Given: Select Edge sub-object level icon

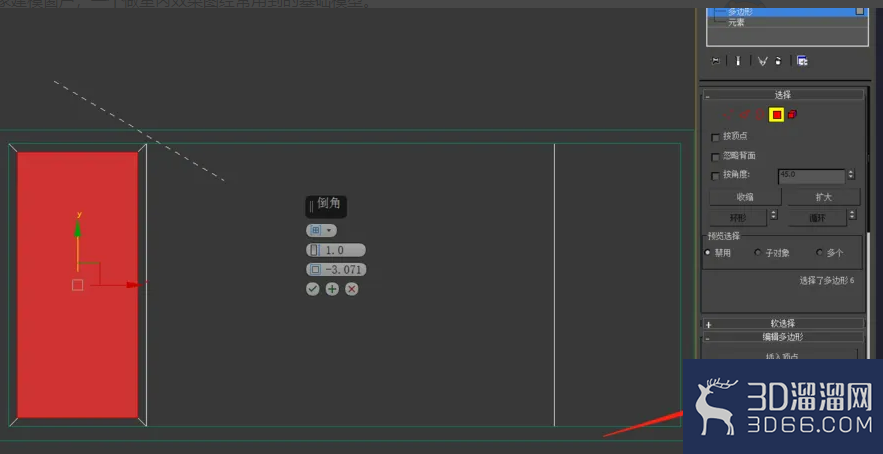Looking at the screenshot, I should pos(744,115).
